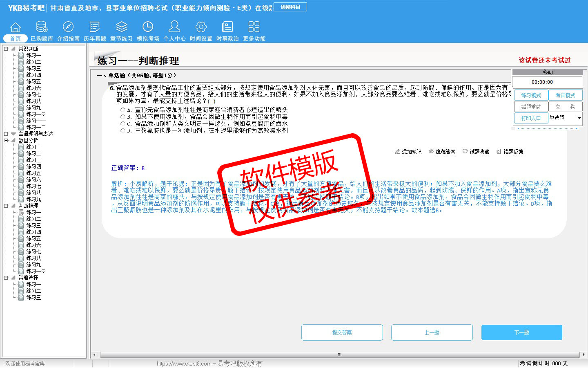
Task: Expand the 言语理解与表达 tree node
Action: click(6, 134)
